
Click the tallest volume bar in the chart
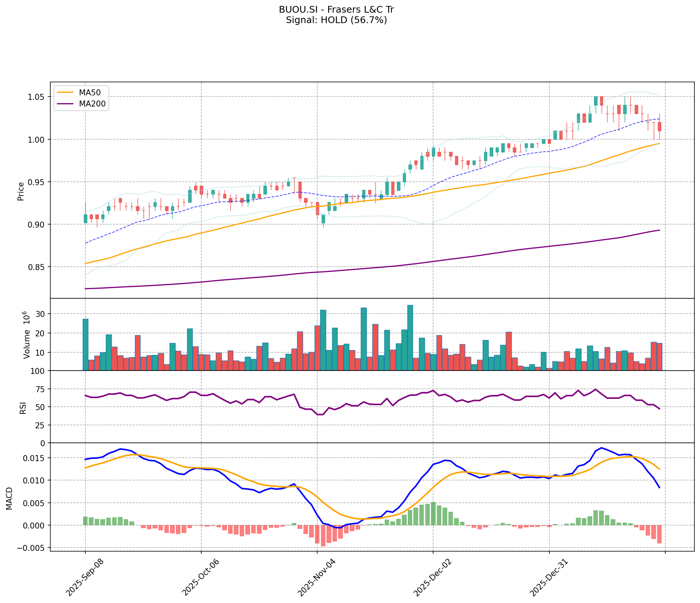(x=410, y=337)
